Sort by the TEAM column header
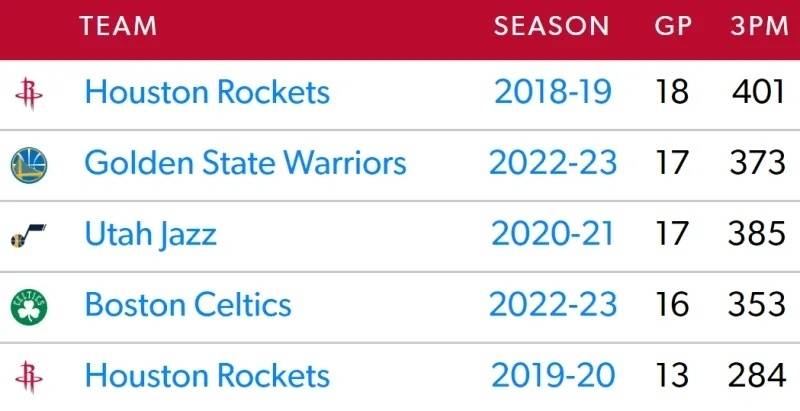800x411 pixels. [x=118, y=26]
